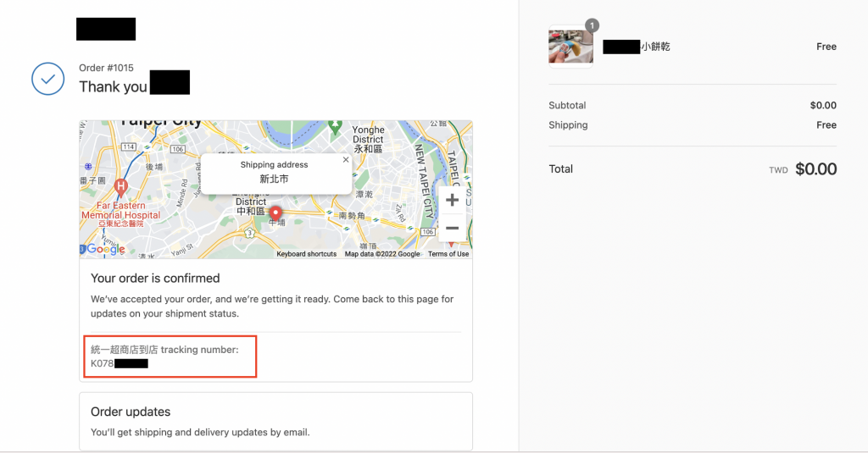Open Keyboard shortcuts on the map
This screenshot has height=453, width=868.
(x=306, y=254)
